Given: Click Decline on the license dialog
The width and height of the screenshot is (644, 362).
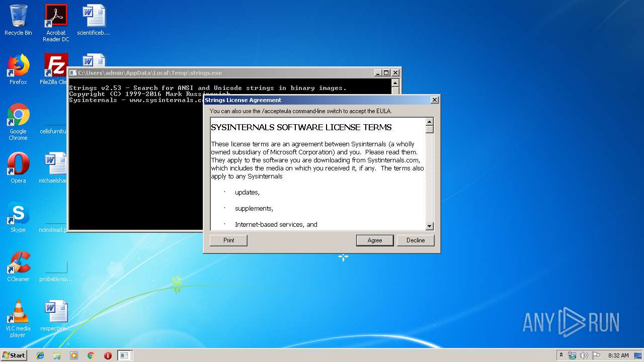Looking at the screenshot, I should point(416,240).
